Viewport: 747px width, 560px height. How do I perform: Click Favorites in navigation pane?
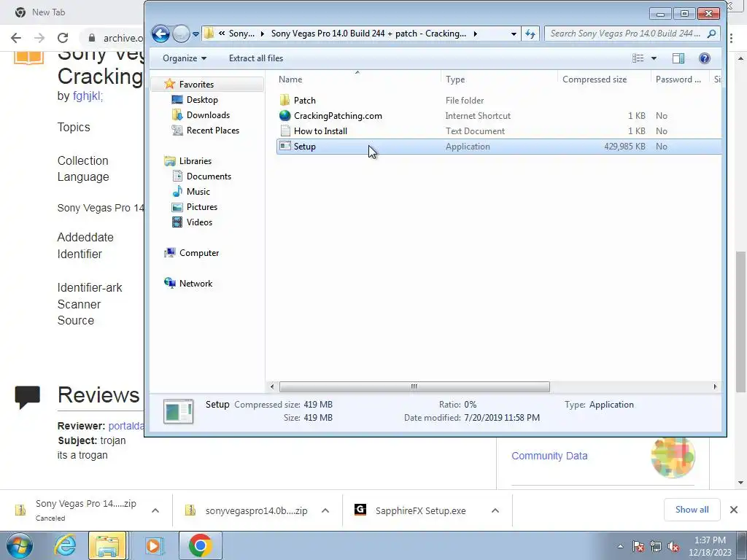pos(196,85)
